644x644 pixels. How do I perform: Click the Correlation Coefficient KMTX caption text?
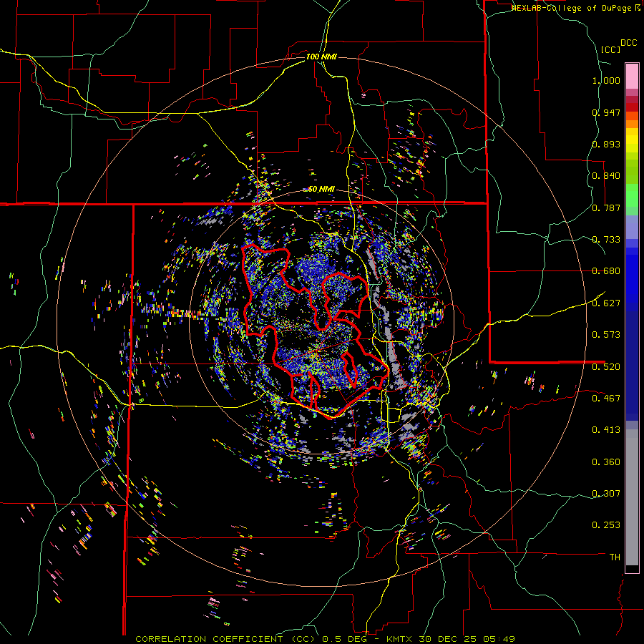(x=325, y=639)
